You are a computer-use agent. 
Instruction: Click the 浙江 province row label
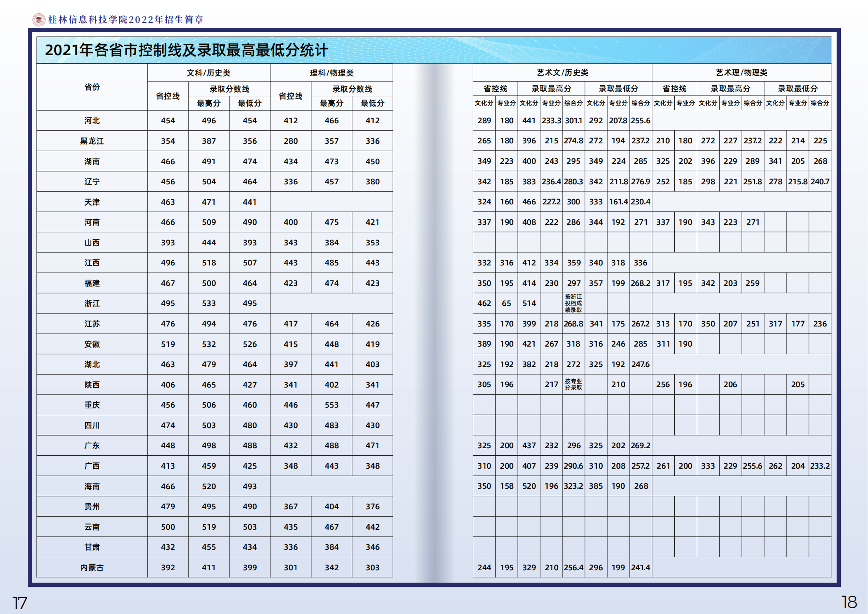pos(92,303)
